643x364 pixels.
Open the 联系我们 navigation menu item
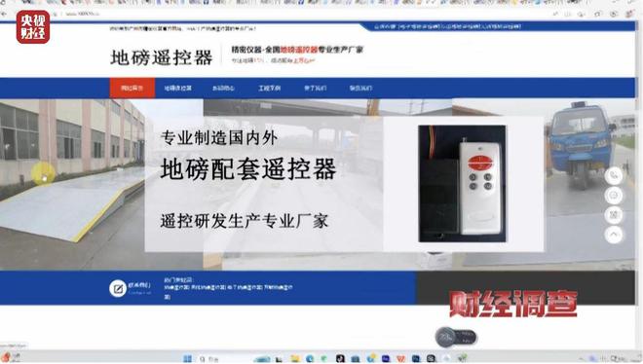click(x=360, y=88)
